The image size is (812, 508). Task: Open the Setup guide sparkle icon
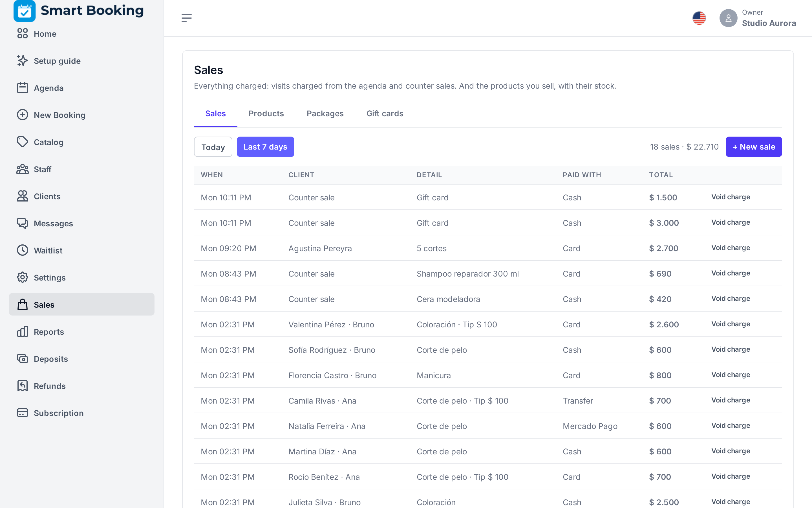pos(23,61)
